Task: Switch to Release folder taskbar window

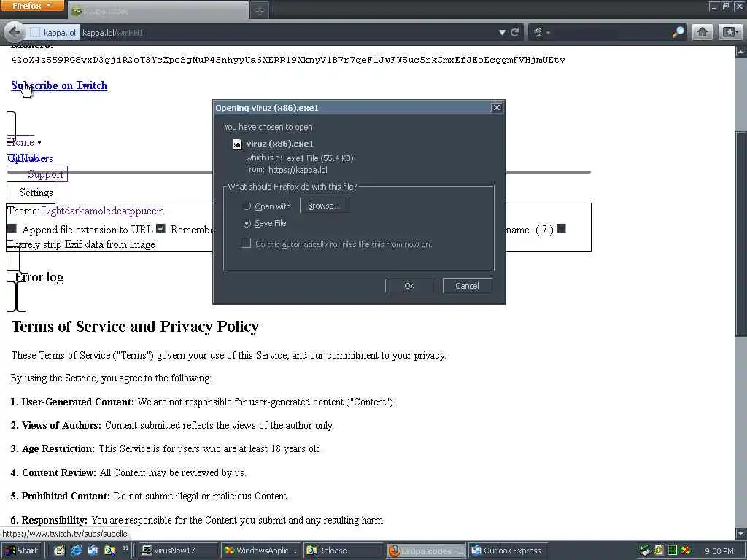Action: tap(343, 551)
